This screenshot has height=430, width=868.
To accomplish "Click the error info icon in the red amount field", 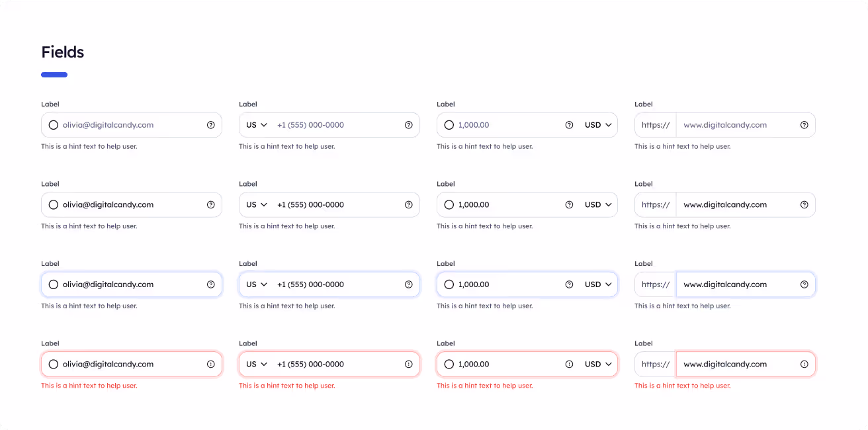I will 569,364.
